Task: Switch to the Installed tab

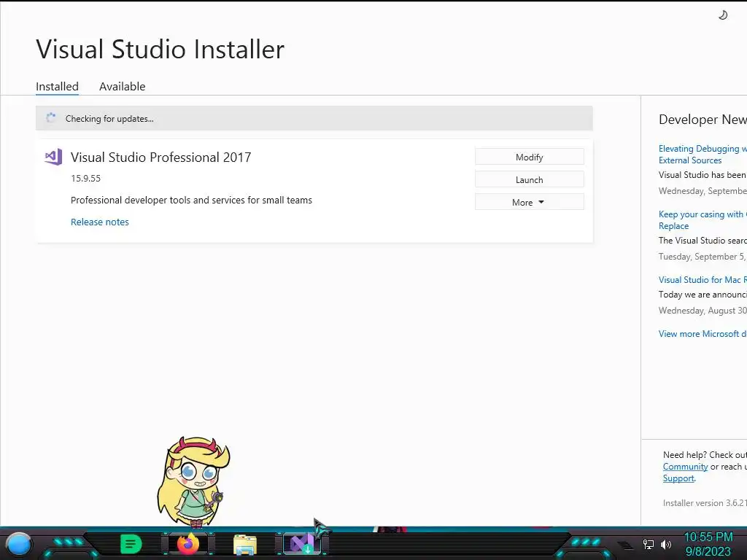Action: point(57,86)
